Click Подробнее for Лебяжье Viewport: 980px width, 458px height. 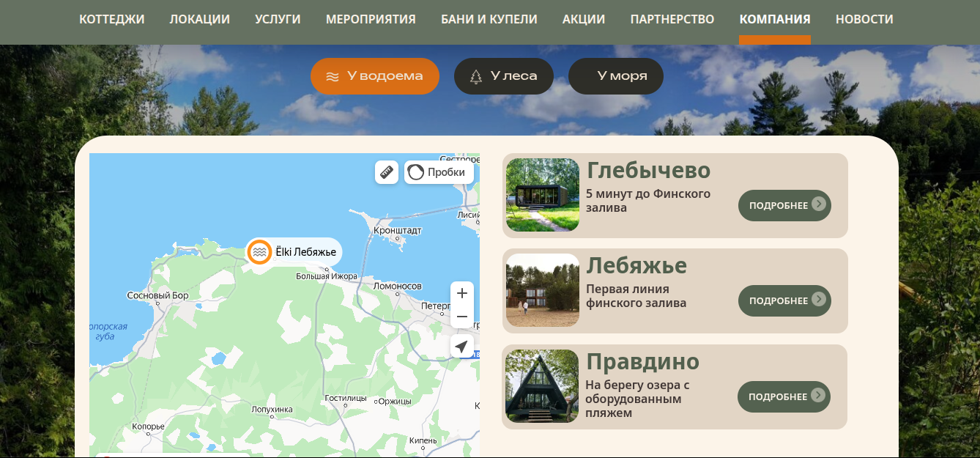pos(784,300)
